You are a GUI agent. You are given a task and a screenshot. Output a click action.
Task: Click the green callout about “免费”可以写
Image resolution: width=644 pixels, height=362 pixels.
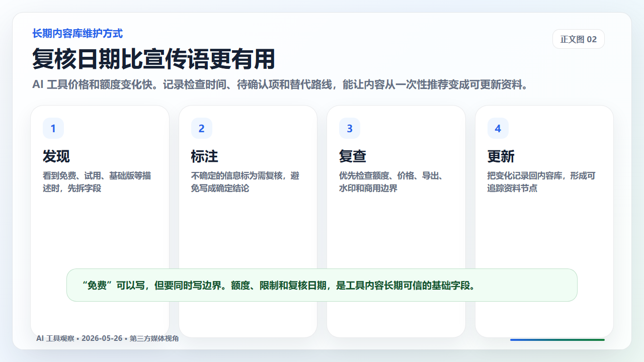(x=322, y=285)
